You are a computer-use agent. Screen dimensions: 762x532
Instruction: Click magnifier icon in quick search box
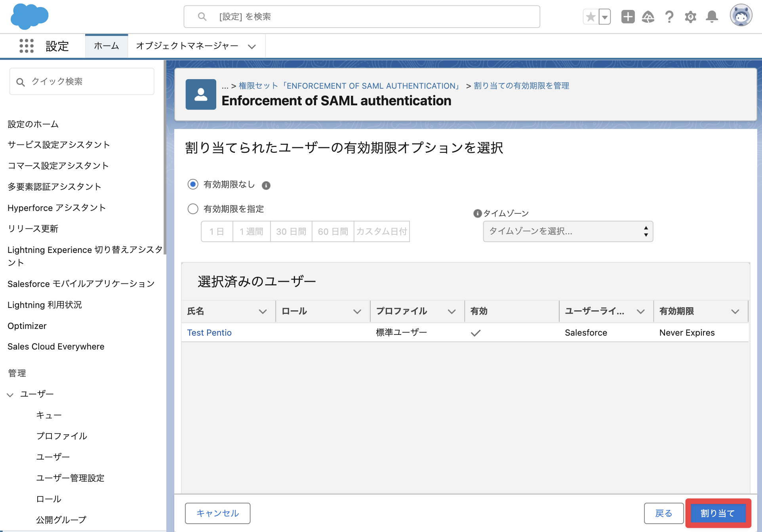tap(21, 82)
